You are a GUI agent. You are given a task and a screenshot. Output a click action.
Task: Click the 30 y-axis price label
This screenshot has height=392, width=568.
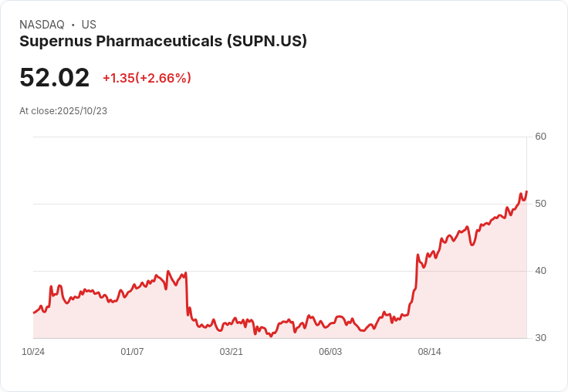[540, 338]
